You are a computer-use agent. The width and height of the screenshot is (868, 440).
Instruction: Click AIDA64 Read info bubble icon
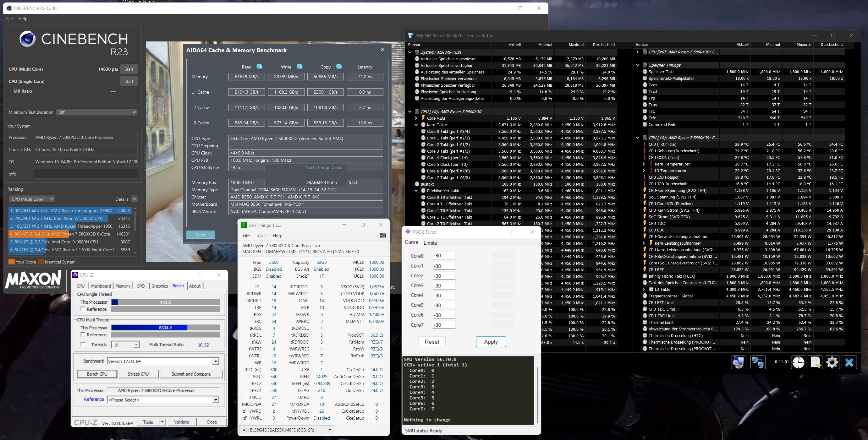(x=259, y=67)
